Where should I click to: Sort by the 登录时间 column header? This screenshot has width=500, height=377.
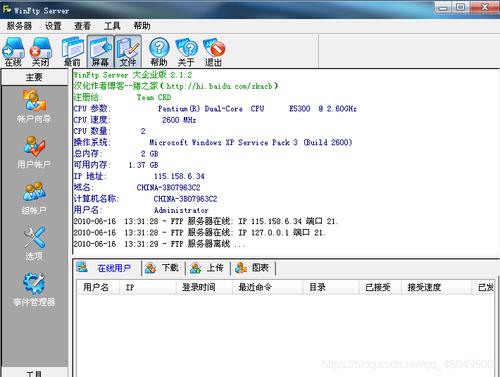click(x=204, y=287)
